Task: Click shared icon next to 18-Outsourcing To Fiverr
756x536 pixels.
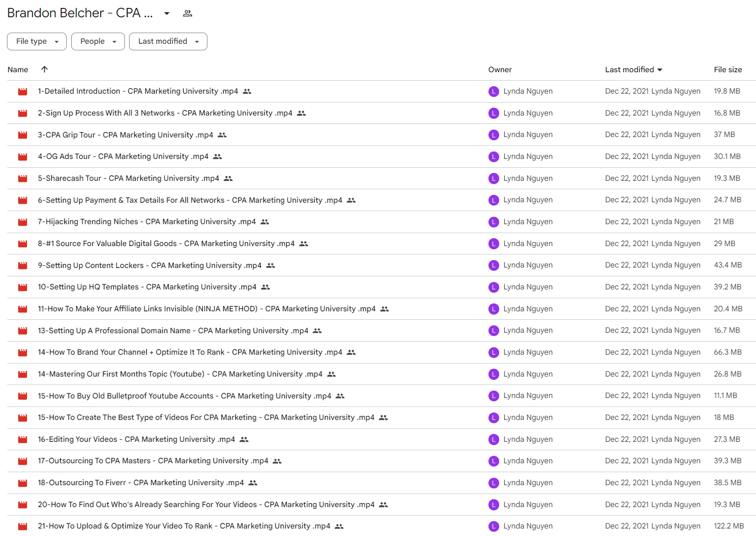Action: (253, 483)
